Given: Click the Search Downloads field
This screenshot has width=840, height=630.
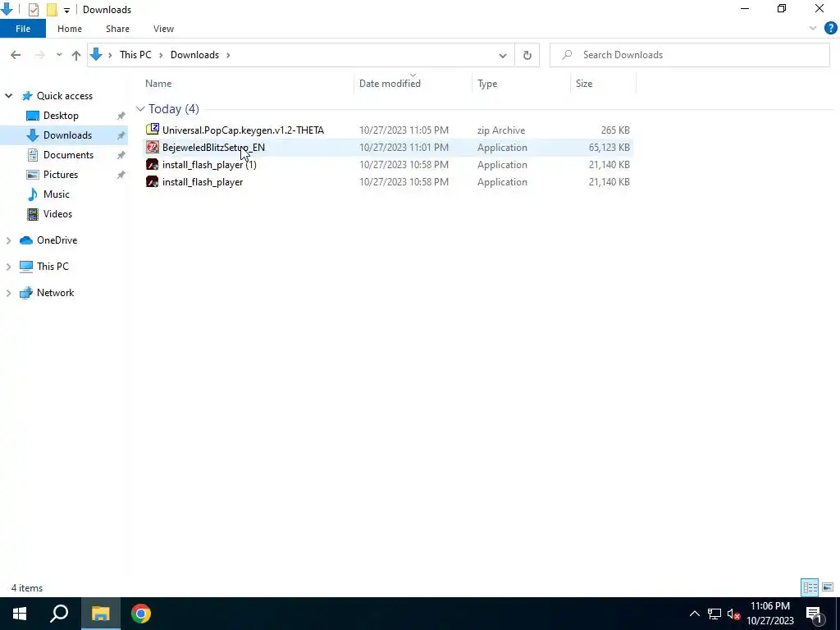Looking at the screenshot, I should tap(689, 55).
